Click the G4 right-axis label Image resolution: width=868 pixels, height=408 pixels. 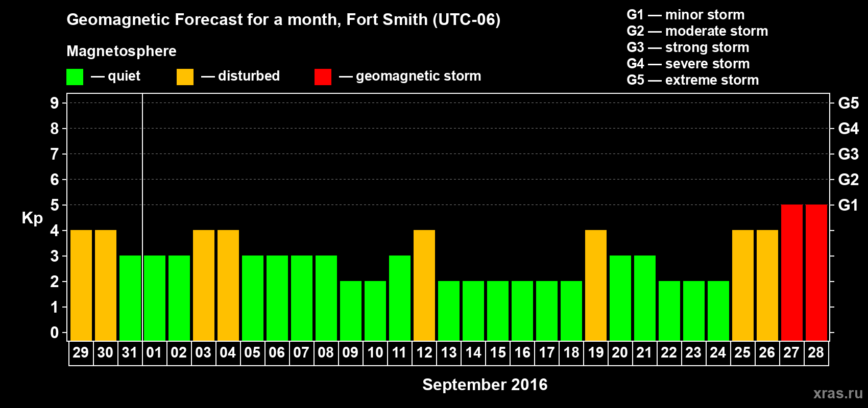[849, 129]
